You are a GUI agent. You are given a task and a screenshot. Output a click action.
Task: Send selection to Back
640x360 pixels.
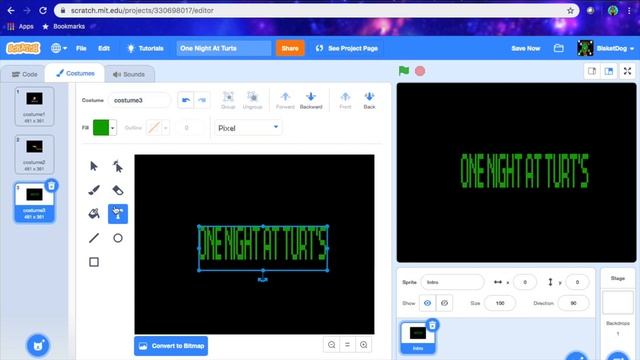tap(369, 100)
